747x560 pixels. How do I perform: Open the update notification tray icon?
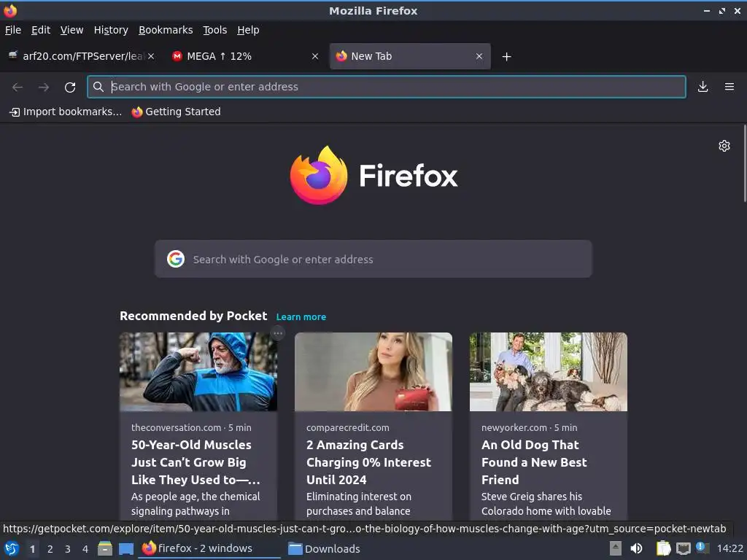coord(703,548)
